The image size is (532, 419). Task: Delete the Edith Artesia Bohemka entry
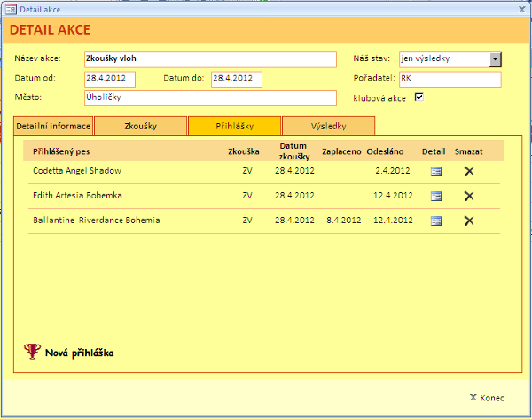tap(469, 197)
